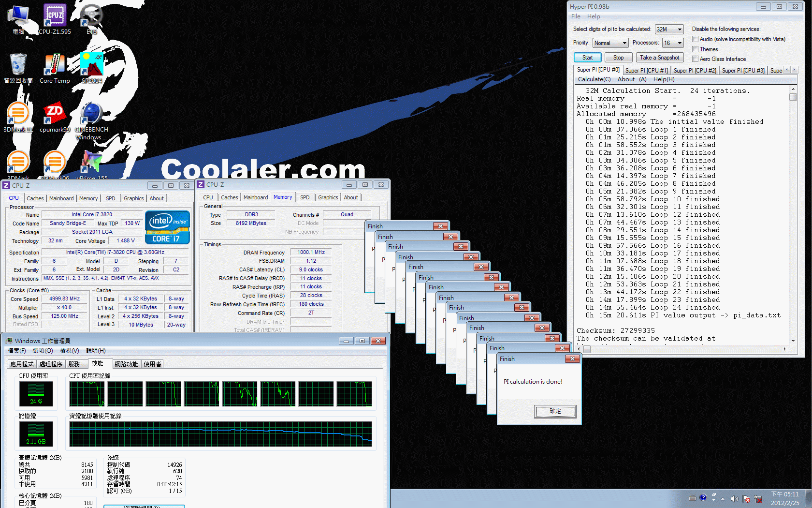Open SPD tab in Memory CPU-Z window
The height and width of the screenshot is (508, 812).
click(x=305, y=197)
